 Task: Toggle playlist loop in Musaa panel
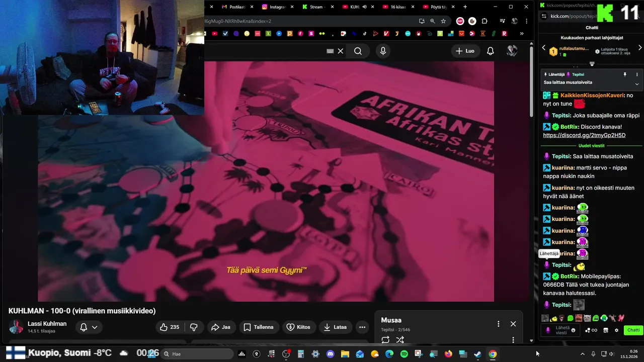coord(385,340)
